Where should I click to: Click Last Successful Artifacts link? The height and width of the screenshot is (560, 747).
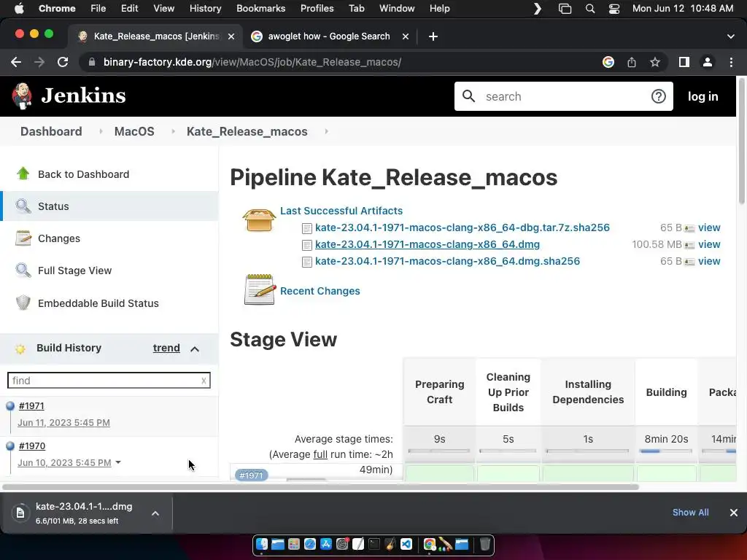click(341, 211)
